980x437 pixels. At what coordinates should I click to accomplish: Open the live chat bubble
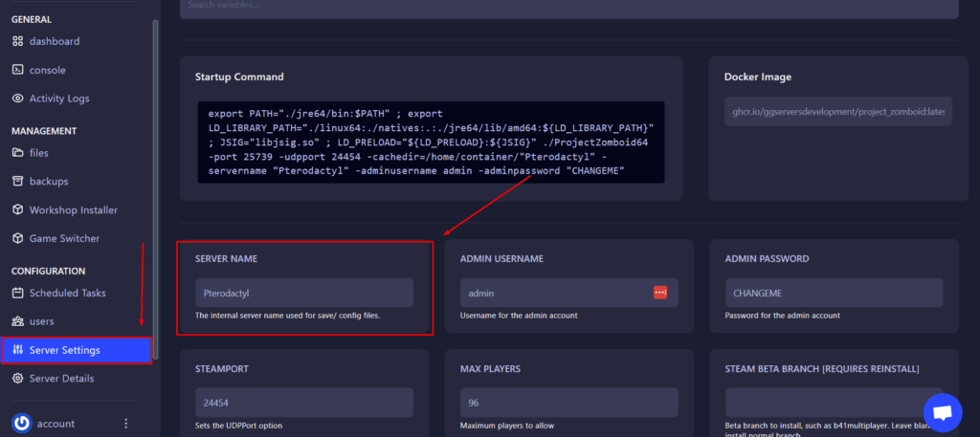point(942,412)
